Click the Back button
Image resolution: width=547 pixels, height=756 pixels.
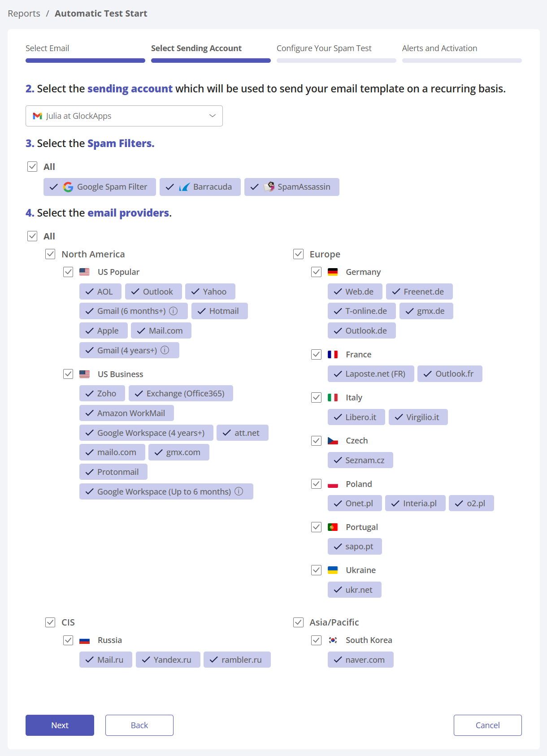pyautogui.click(x=139, y=725)
